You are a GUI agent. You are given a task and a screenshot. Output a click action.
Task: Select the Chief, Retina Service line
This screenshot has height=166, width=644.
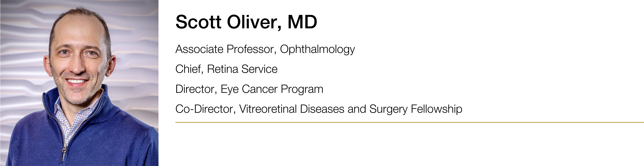[226, 69]
